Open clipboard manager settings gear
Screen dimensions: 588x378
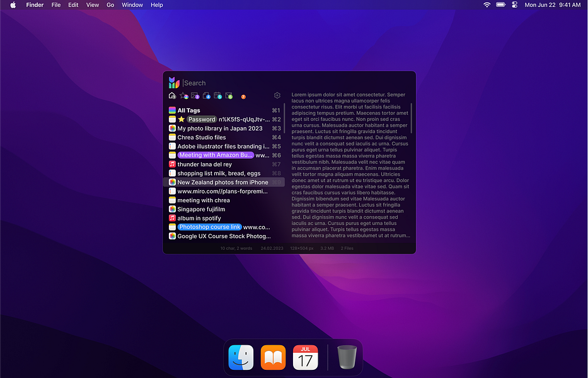click(x=277, y=96)
